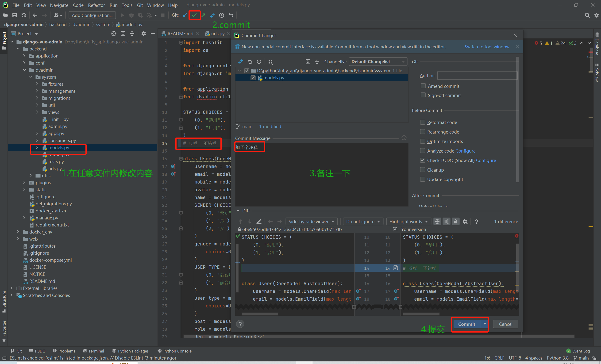Open the Default Changelist dropdown
The height and width of the screenshot is (364, 601).
tap(378, 62)
